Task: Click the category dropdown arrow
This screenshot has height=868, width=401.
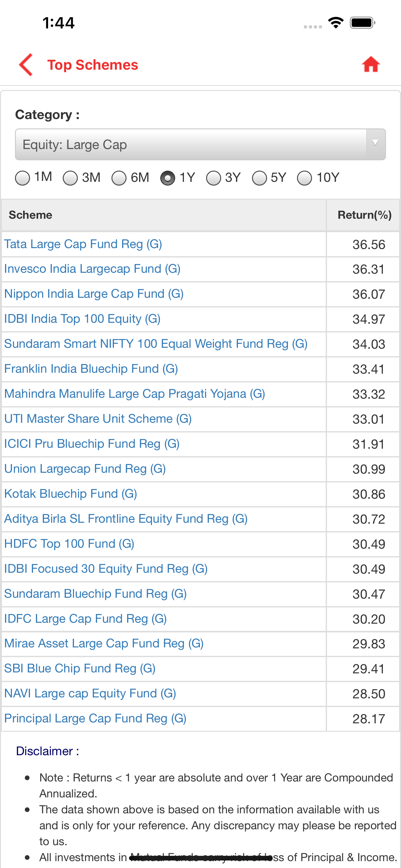Action: tap(375, 144)
